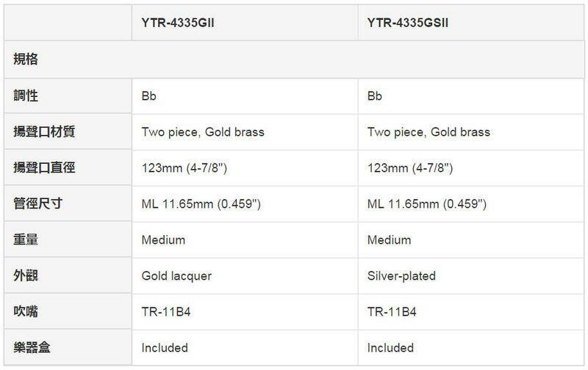Select Bb value under YTR-4335GSII
The height and width of the screenshot is (370, 588).
[x=375, y=96]
